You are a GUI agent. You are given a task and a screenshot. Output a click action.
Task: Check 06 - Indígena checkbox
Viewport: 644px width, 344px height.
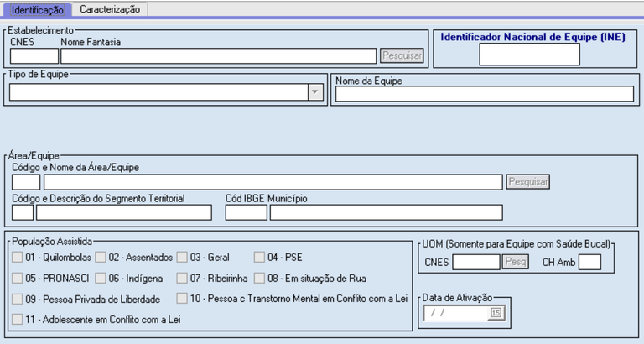101,279
